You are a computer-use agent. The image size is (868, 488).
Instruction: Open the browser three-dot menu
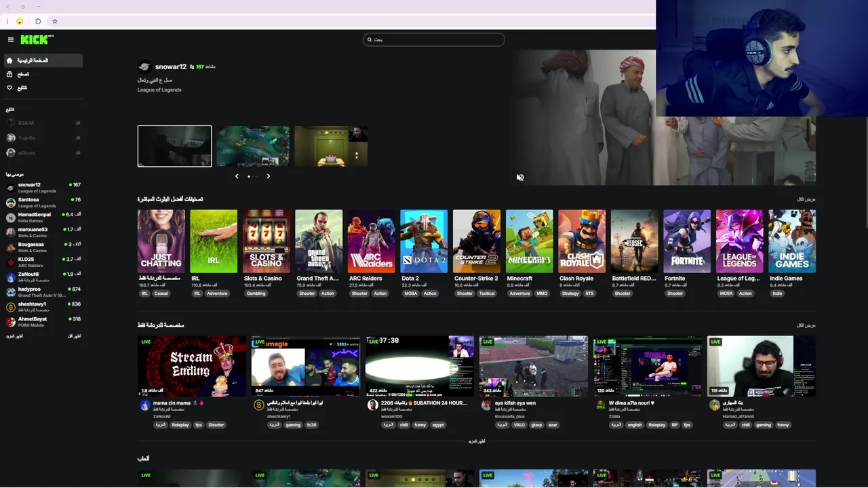(x=7, y=22)
